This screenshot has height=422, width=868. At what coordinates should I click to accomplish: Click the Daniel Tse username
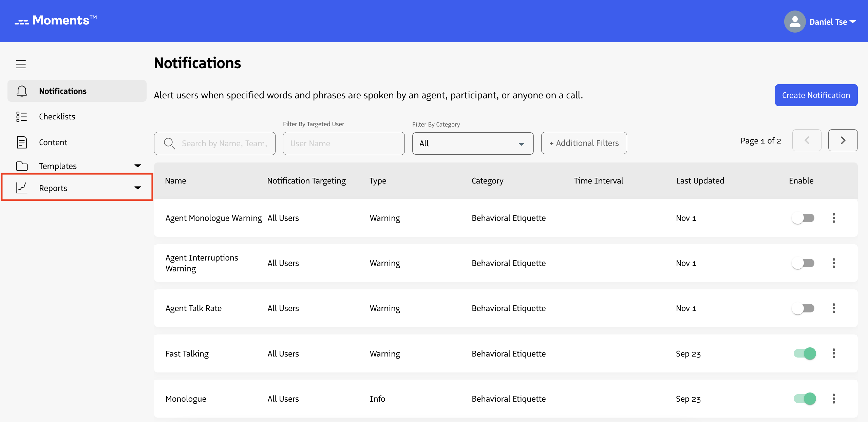[828, 22]
